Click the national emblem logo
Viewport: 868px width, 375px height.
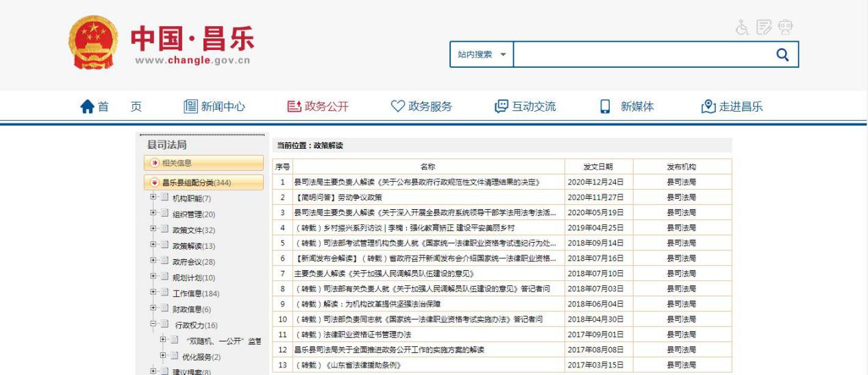[x=94, y=43]
